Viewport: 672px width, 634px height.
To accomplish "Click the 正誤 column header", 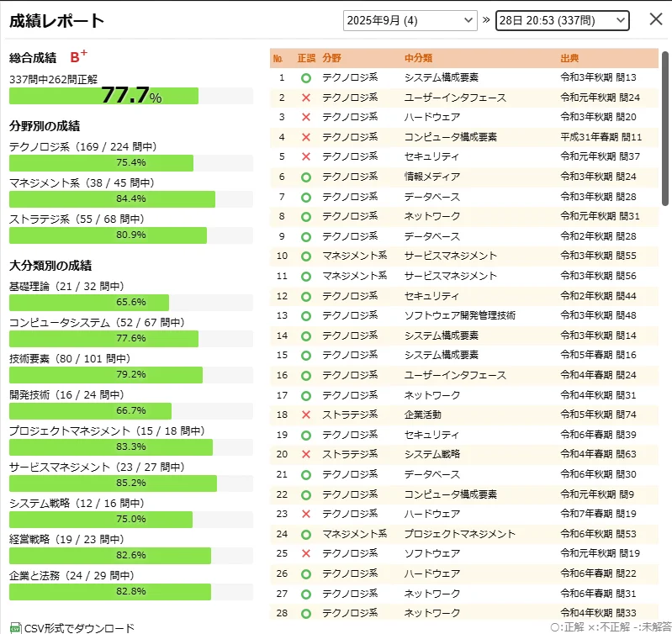I will (306, 58).
